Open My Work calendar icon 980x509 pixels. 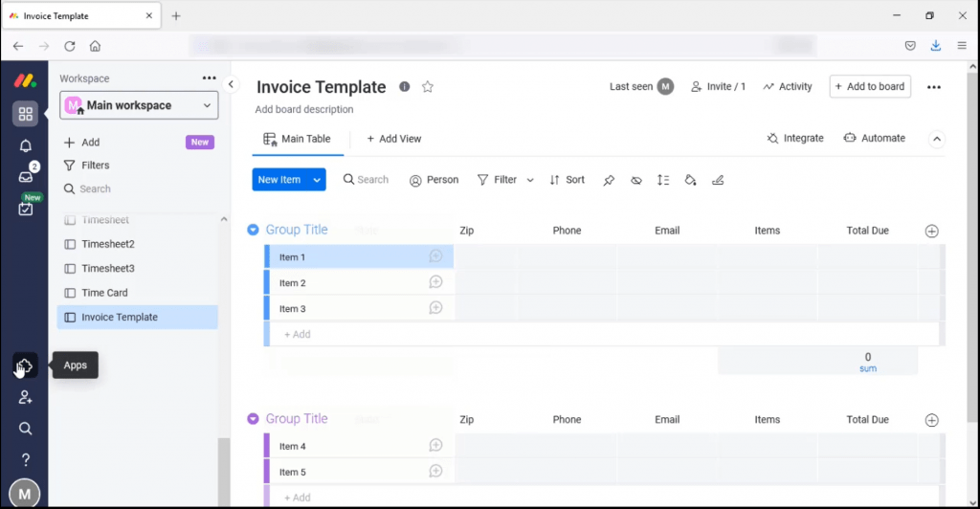(x=26, y=209)
